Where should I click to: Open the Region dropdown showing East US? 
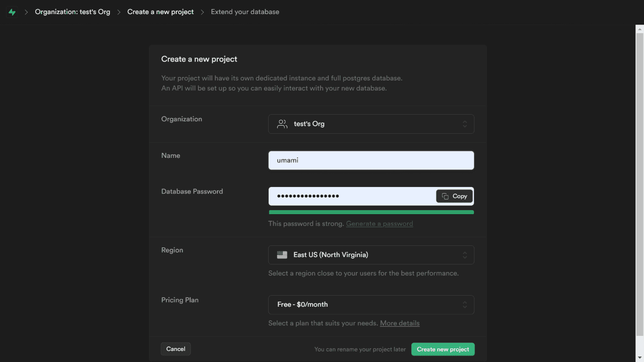pos(371,254)
